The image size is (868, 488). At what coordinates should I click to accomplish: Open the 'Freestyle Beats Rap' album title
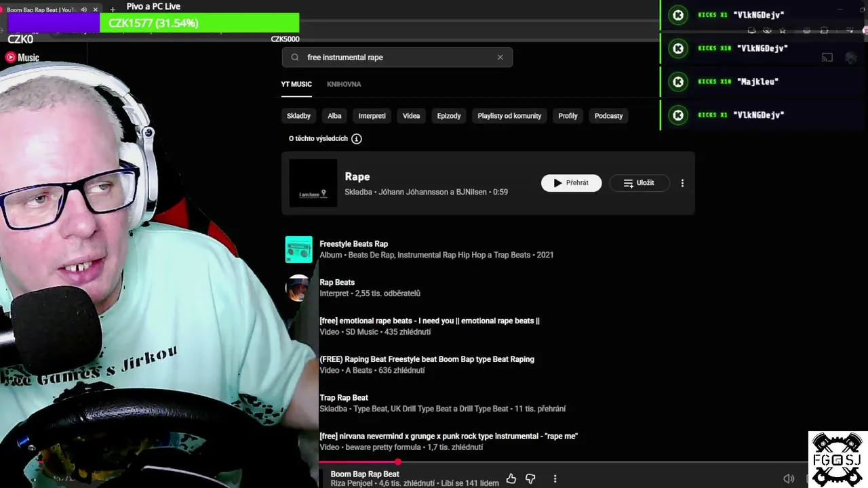(353, 244)
